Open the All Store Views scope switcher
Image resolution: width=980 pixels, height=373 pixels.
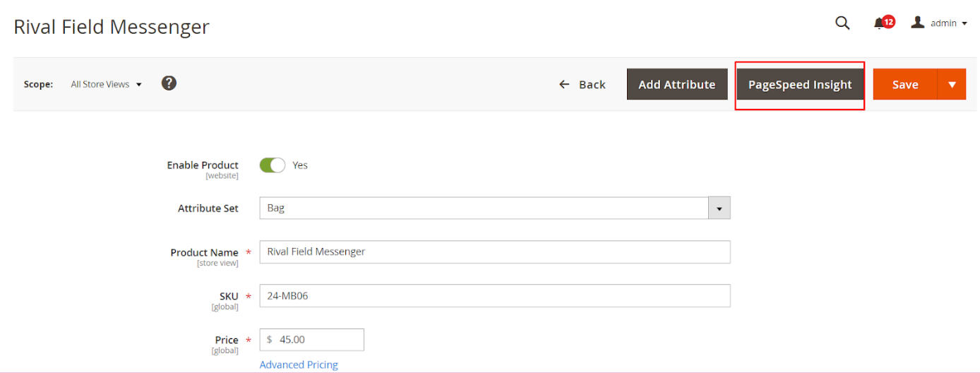pos(106,85)
